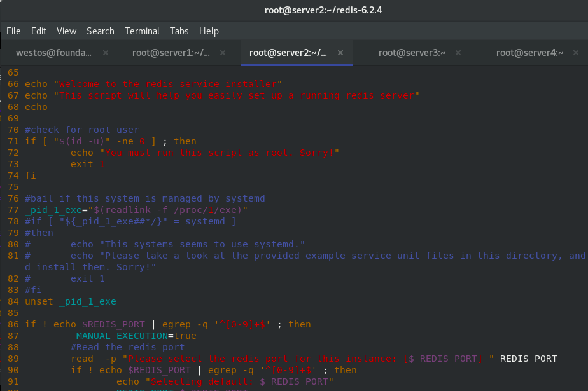Open the Search menu
The height and width of the screenshot is (391, 588).
101,31
